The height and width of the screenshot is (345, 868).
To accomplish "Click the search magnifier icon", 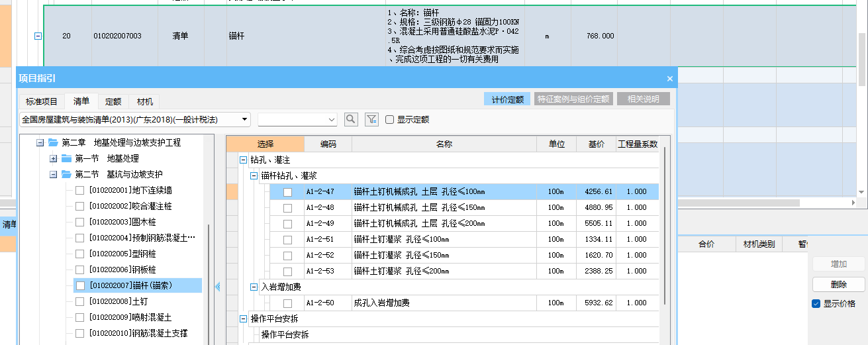I will point(351,119).
